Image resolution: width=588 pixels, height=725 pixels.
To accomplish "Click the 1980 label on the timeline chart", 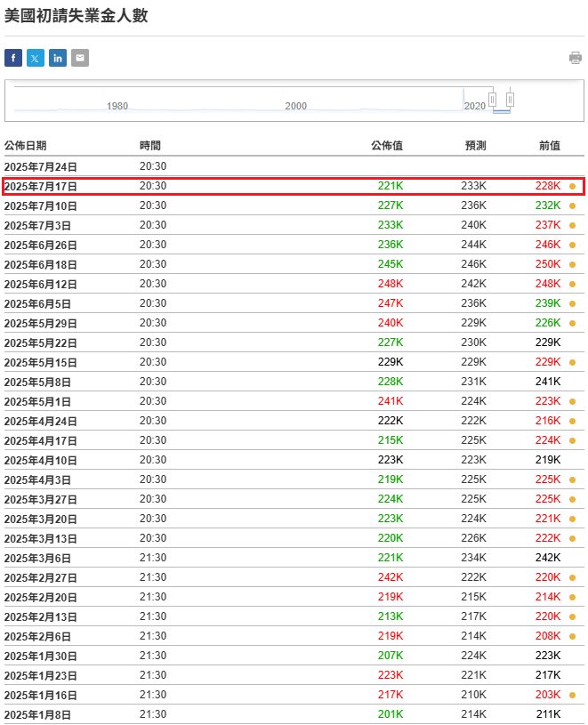I will [x=117, y=106].
